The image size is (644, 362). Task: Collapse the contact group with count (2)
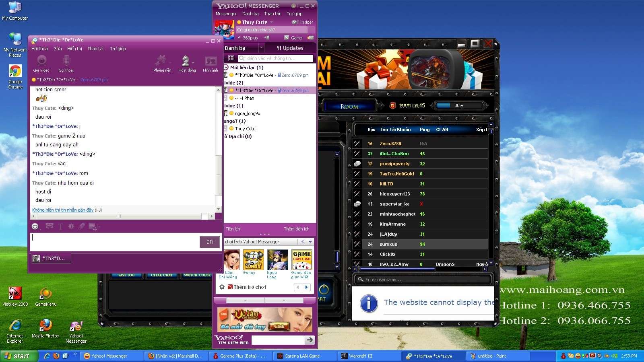pos(233,82)
